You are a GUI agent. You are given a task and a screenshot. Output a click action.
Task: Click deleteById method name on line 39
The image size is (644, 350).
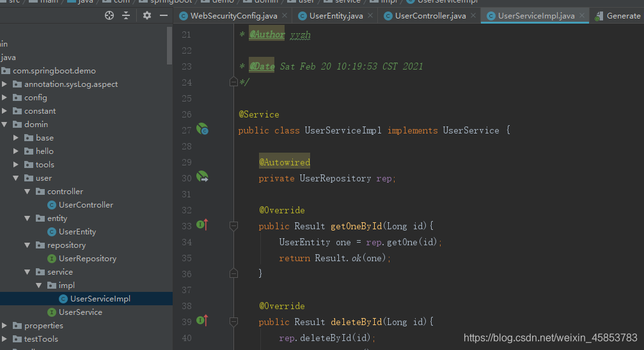coord(356,322)
